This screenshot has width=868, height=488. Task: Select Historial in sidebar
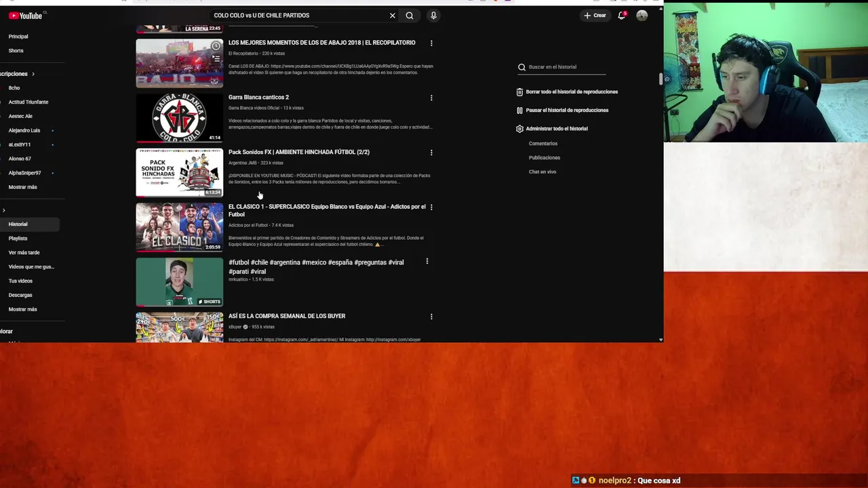click(x=18, y=224)
